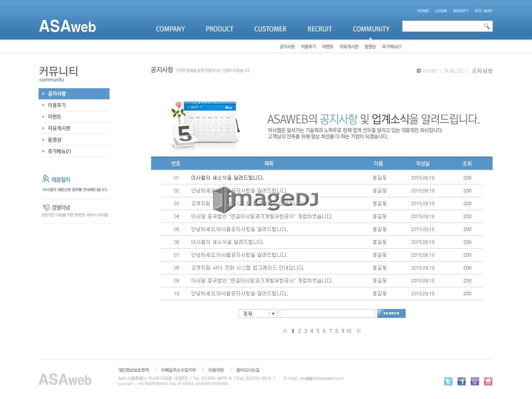Open post 08 title 고객지원 ARS 전화 시스템

coord(247,268)
